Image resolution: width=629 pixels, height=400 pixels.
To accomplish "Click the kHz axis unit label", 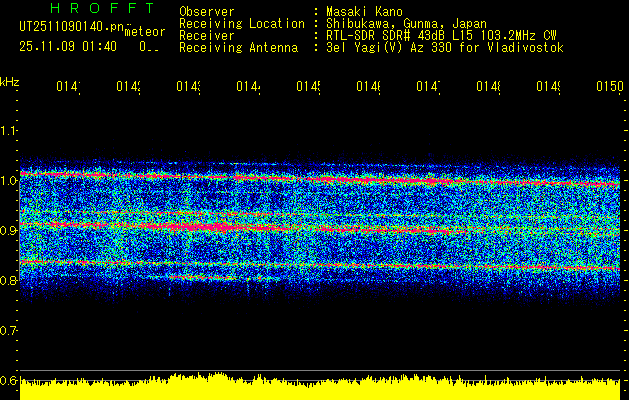I will (x=9, y=82).
